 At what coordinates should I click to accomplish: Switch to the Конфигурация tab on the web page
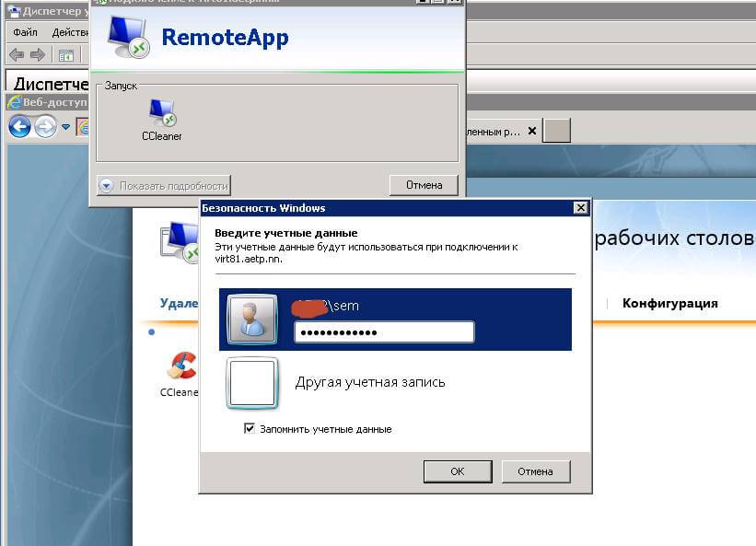click(x=669, y=303)
